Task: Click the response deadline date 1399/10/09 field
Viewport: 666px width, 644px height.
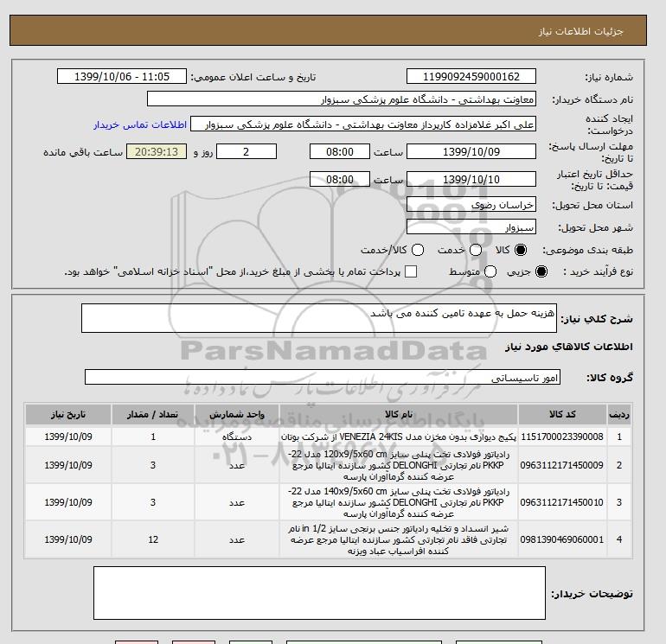Action: (x=471, y=151)
